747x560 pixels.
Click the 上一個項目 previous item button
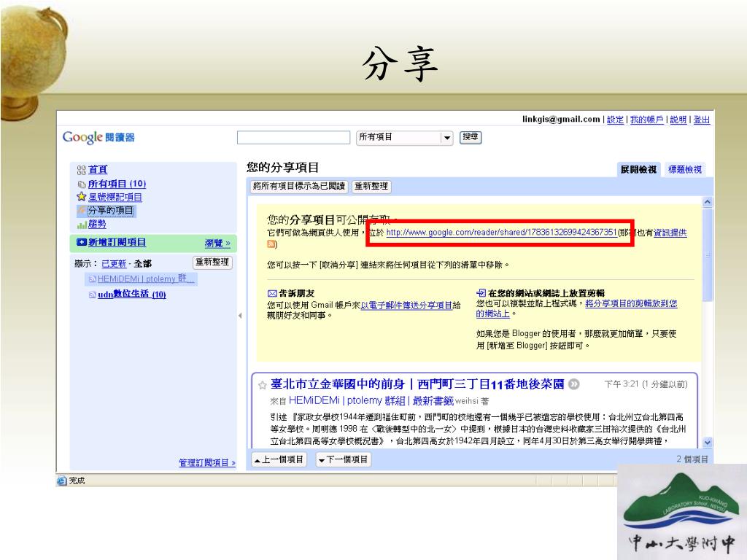point(279,459)
